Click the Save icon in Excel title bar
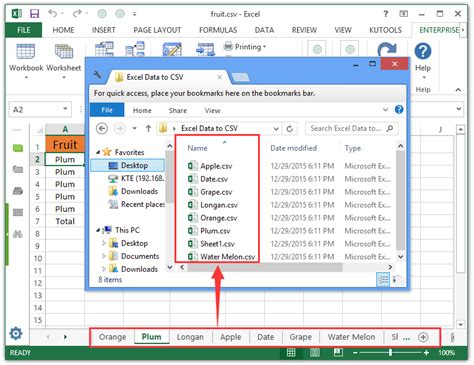 (34, 14)
